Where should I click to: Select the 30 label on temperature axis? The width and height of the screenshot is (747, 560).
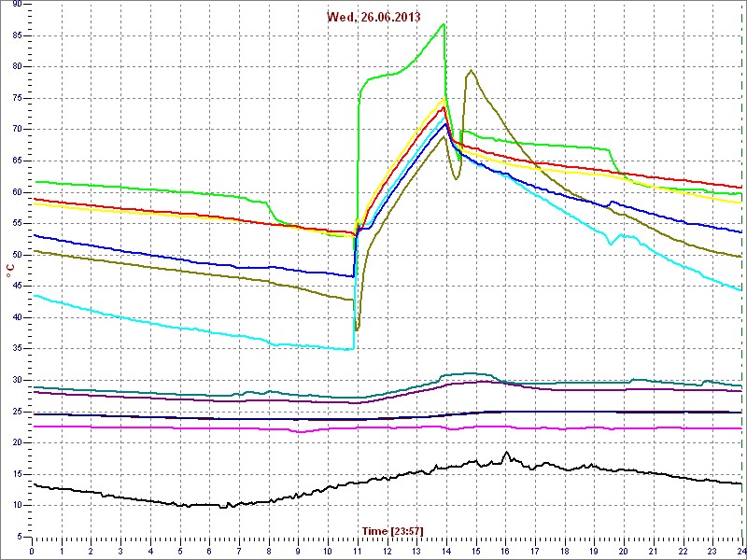[x=17, y=380]
